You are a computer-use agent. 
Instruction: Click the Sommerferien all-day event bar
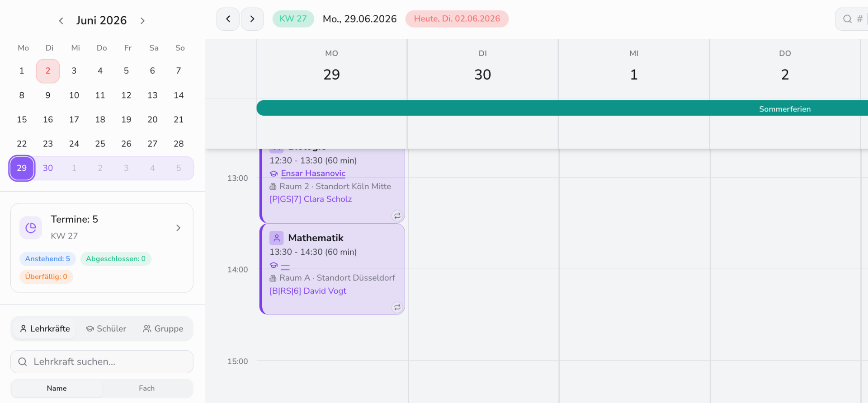pos(562,108)
